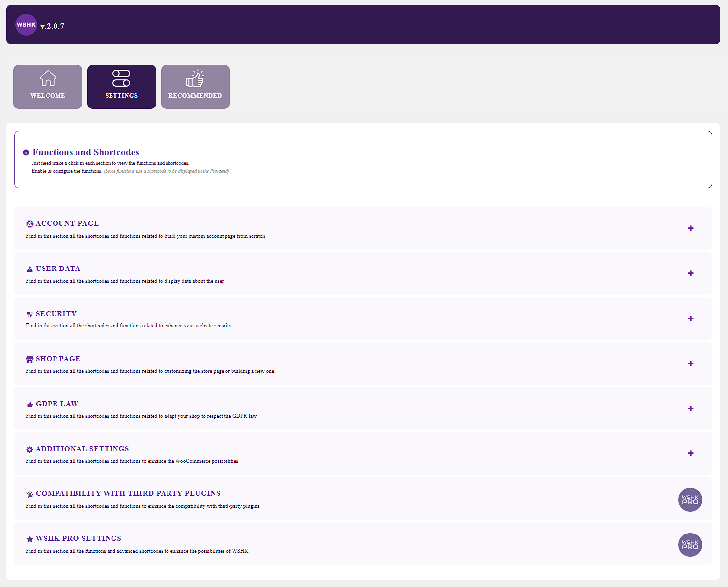
Task: Click the User Data person icon
Action: [x=30, y=269]
